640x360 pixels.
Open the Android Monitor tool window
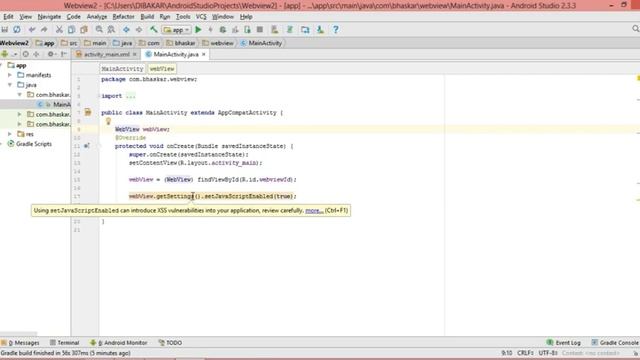[x=119, y=343]
